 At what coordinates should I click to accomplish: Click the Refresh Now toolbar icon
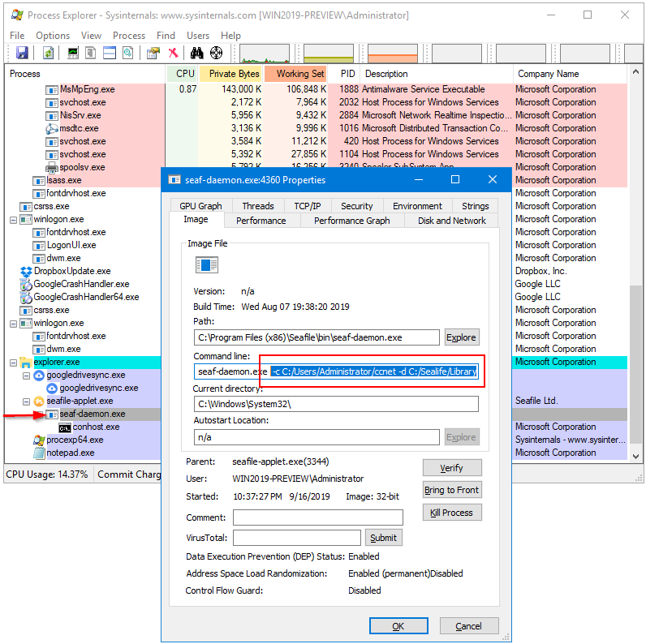48,53
